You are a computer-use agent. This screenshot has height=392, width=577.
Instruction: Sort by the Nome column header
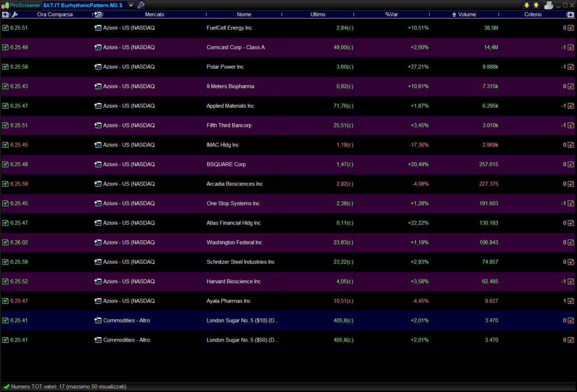pos(244,14)
